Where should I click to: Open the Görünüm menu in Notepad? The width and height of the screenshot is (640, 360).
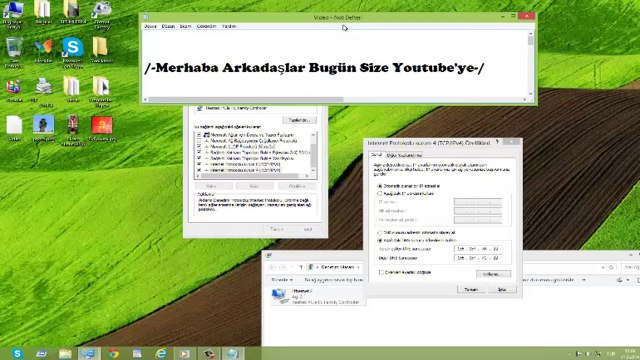207,26
